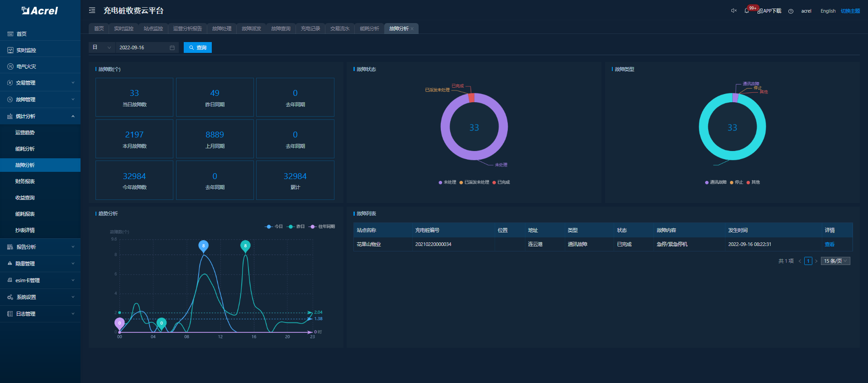Collapse the sidebar with the hamburger icon
The width and height of the screenshot is (868, 383).
(x=92, y=10)
